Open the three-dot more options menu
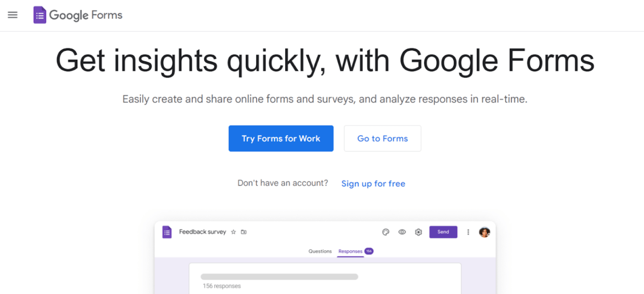Viewport: 644px width, 294px height. (x=468, y=232)
